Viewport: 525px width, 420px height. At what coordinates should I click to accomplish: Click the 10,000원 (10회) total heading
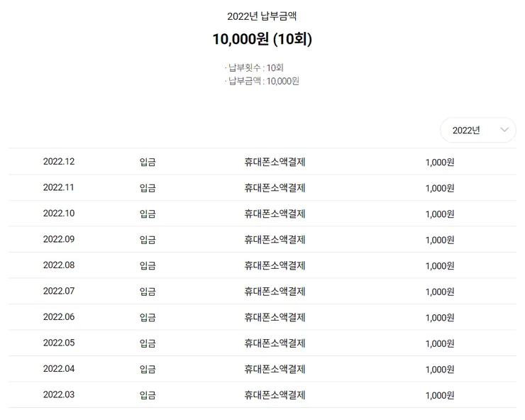click(x=262, y=39)
